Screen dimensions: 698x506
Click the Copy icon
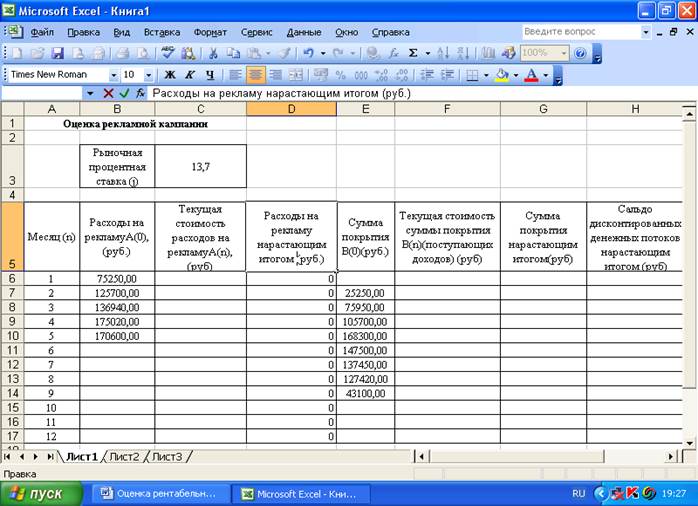coord(233,53)
